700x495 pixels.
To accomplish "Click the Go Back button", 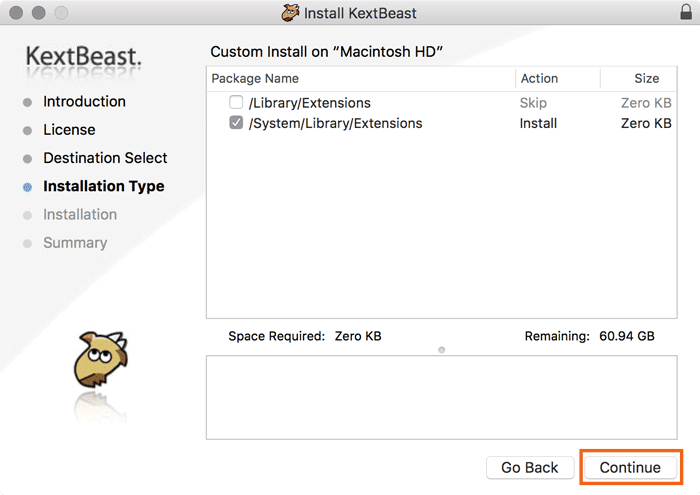I will coord(530,467).
